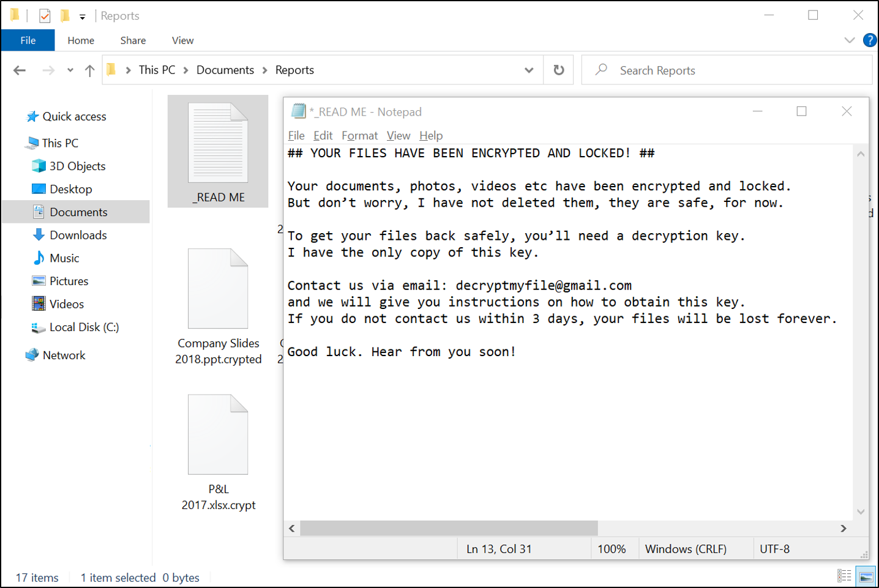Open 3D Objects in the sidebar

point(77,166)
